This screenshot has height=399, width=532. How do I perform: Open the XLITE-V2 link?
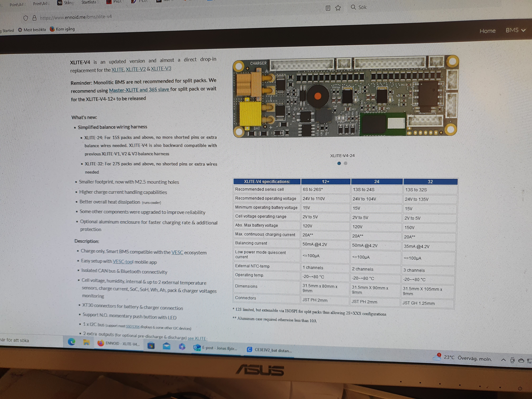[136, 69]
